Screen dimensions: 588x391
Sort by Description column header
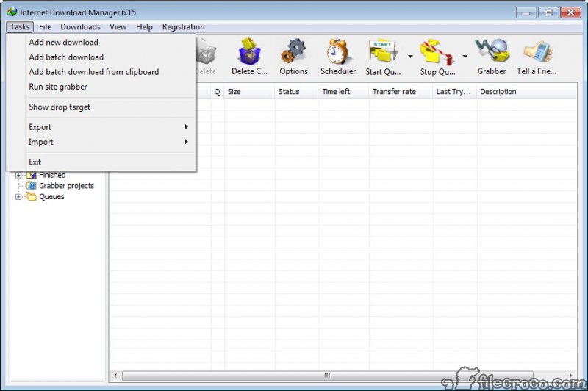pyautogui.click(x=526, y=91)
